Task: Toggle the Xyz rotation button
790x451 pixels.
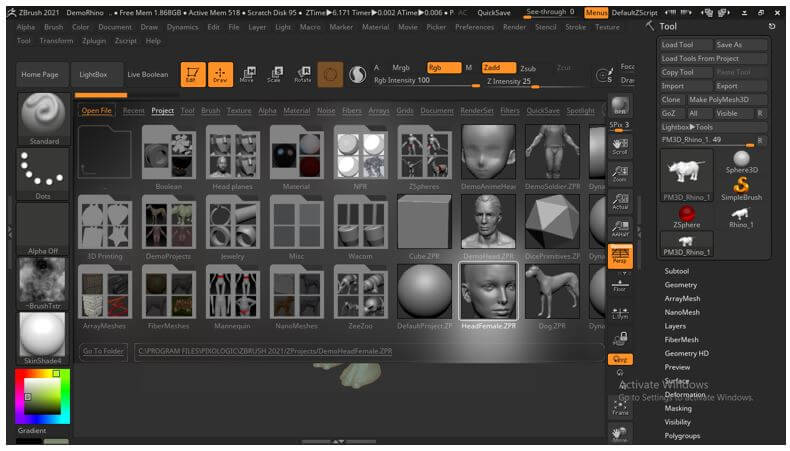Action: point(620,359)
